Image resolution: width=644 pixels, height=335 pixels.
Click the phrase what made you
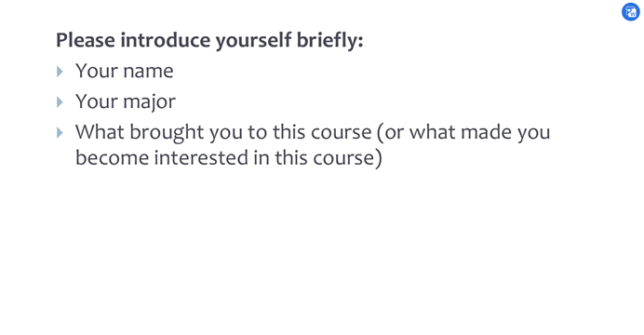(479, 132)
